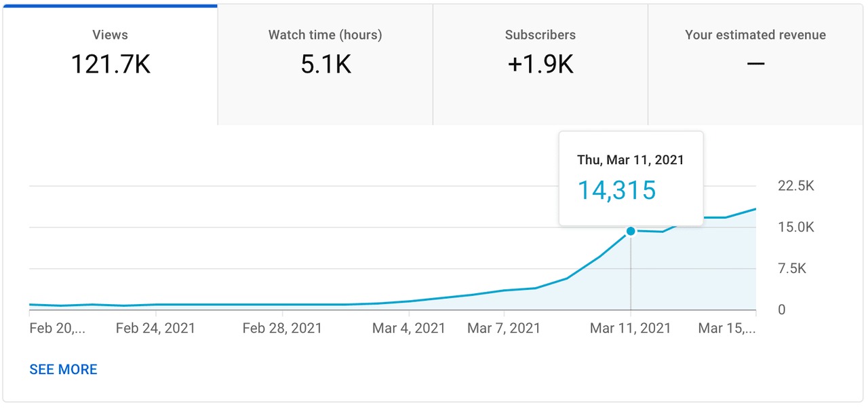Image resolution: width=868 pixels, height=408 pixels.
Task: Click the Feb 24, 2021 axis label
Action: [x=156, y=328]
